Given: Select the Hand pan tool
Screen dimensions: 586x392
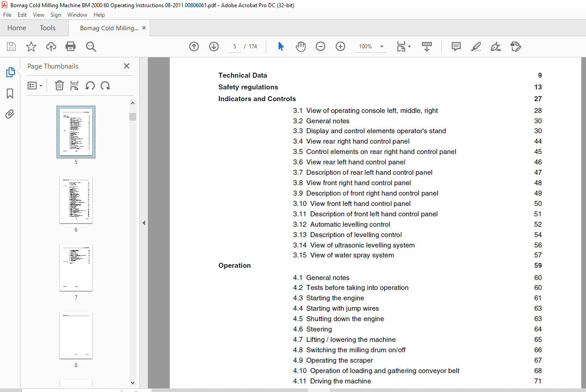Looking at the screenshot, I should (301, 47).
